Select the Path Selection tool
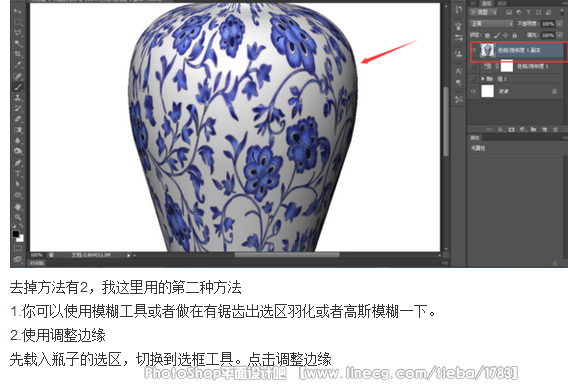The width and height of the screenshot is (568, 390). [18, 184]
